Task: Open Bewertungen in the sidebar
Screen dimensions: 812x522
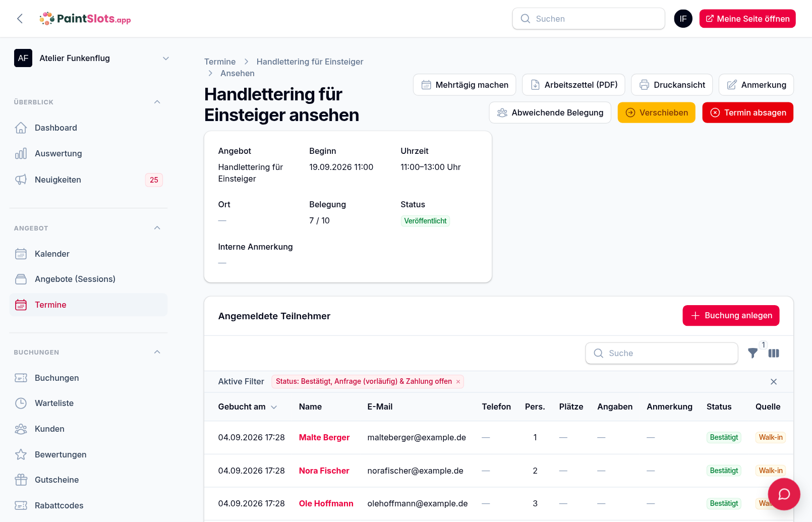Action: coord(88,454)
